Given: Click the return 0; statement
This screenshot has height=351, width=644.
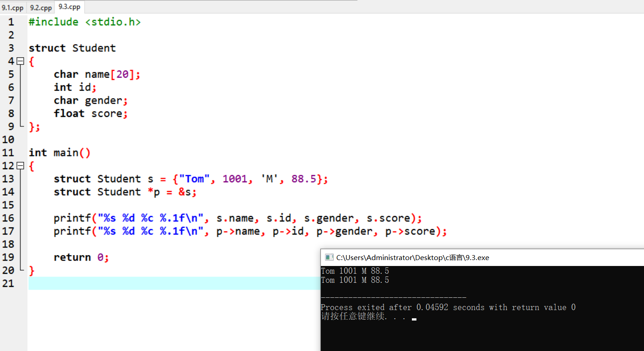Looking at the screenshot, I should [81, 257].
